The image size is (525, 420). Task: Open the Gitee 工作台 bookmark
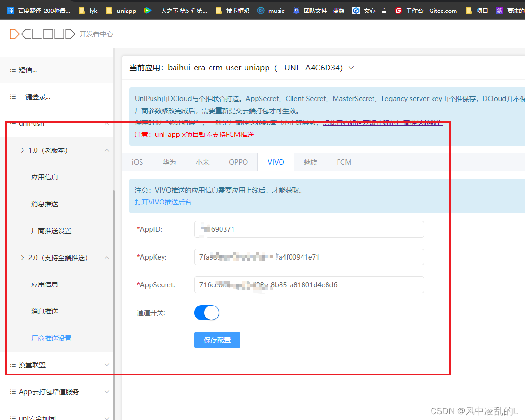click(x=426, y=11)
